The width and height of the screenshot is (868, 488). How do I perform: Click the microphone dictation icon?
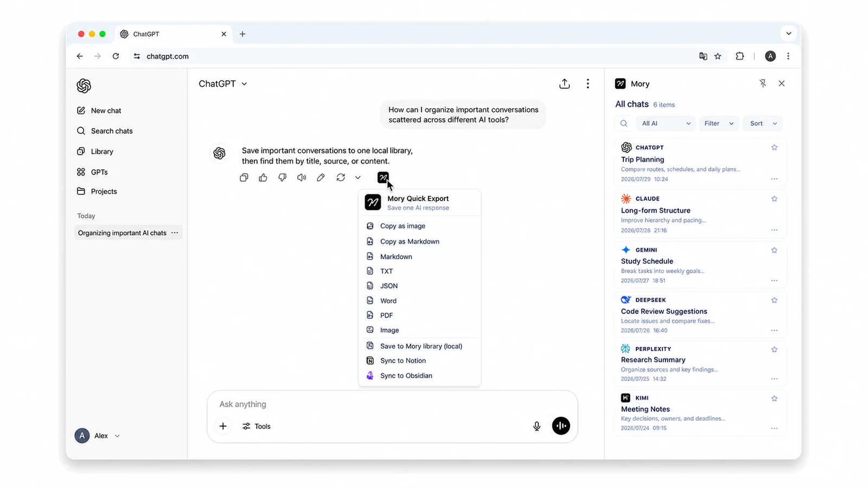(x=537, y=426)
